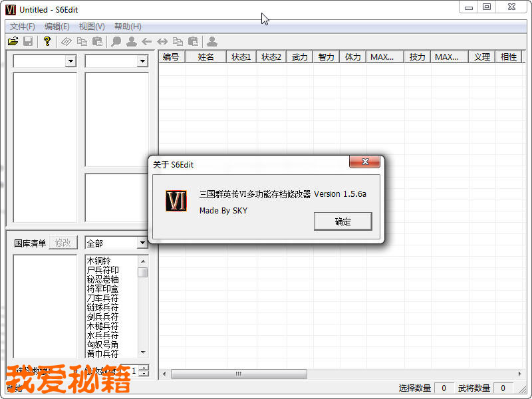
Task: Click the yellow question mark About icon
Action: tap(47, 41)
